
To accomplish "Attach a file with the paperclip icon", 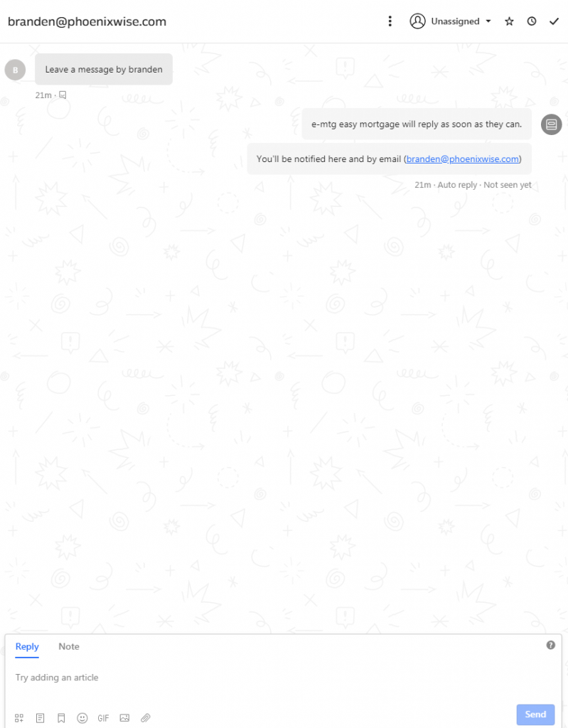I will tap(145, 718).
